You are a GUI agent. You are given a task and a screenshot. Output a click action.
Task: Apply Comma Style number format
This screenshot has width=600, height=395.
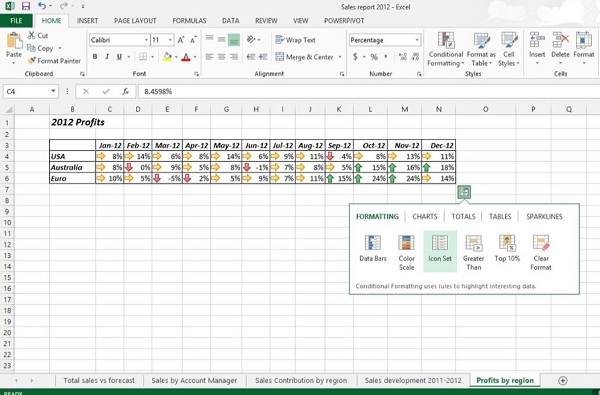point(386,57)
